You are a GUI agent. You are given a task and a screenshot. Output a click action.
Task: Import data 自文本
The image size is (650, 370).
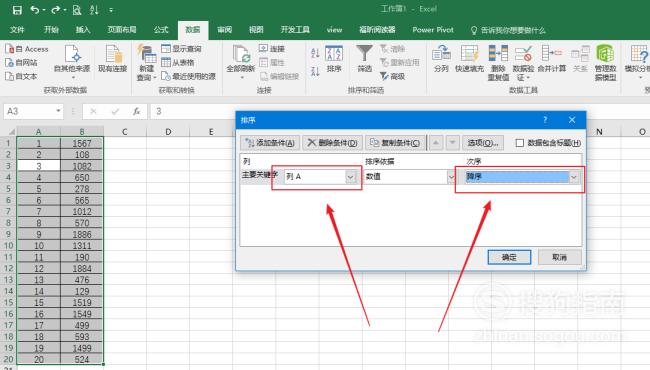click(22, 76)
